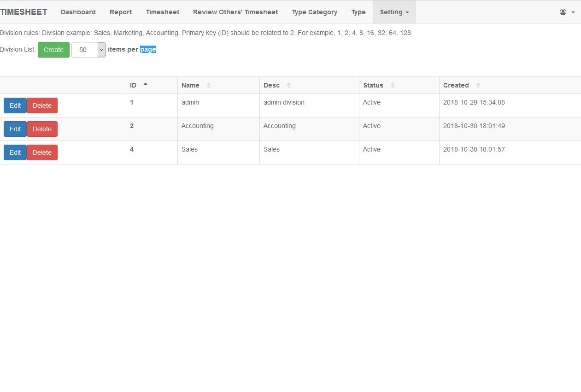Sort by Status using its sort icon
Image resolution: width=581 pixels, height=392 pixels.
392,85
